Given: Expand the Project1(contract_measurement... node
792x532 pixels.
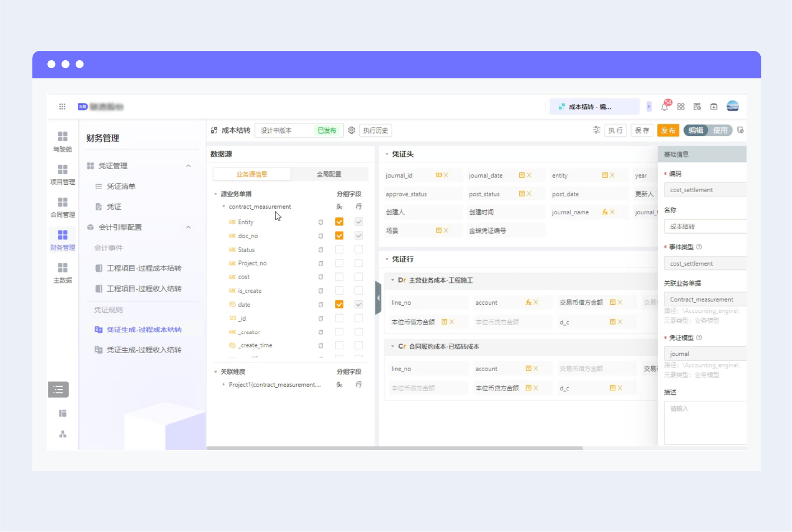Looking at the screenshot, I should click(224, 385).
